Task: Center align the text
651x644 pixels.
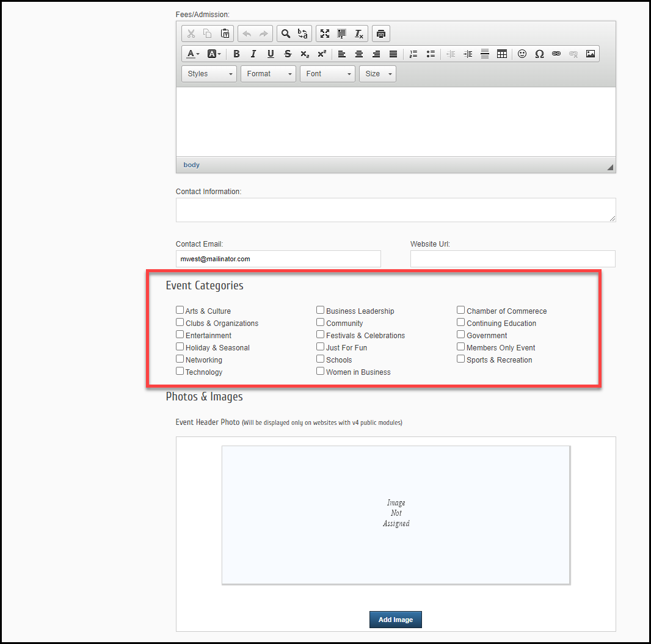Action: 359,54
